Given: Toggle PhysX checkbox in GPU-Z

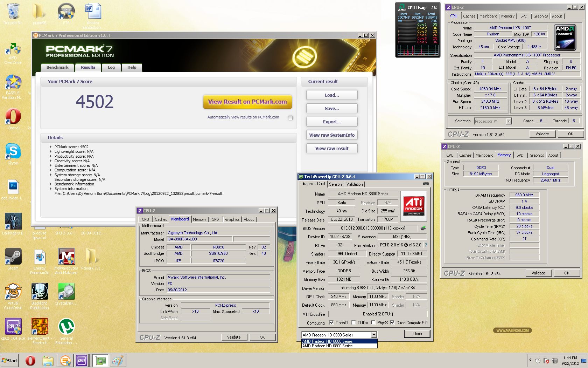Looking at the screenshot, I should [x=373, y=323].
